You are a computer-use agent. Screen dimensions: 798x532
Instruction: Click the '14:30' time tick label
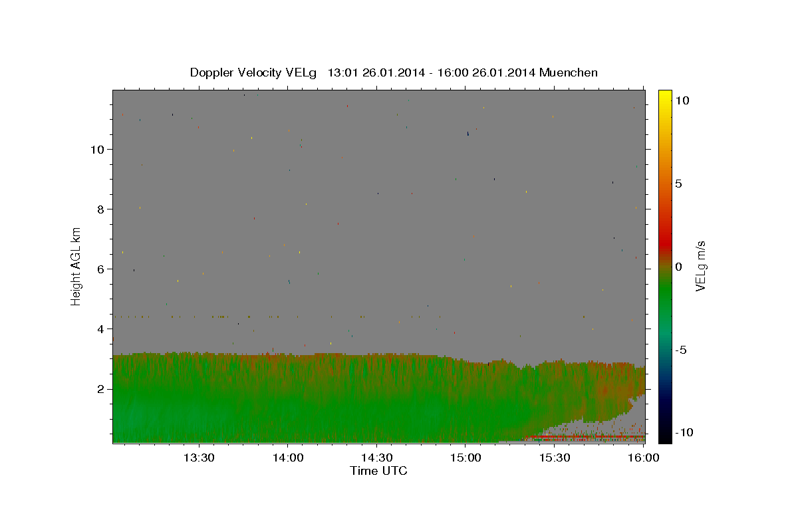(x=376, y=458)
